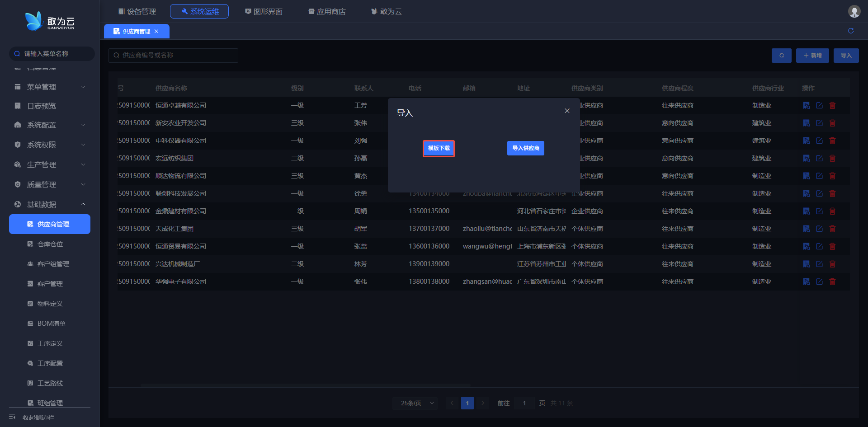
Task: Expand the 菜单管理 sidebar menu
Action: pos(50,87)
